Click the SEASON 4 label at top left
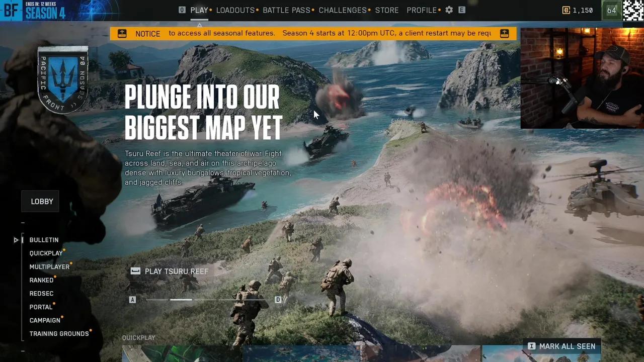 [45, 14]
